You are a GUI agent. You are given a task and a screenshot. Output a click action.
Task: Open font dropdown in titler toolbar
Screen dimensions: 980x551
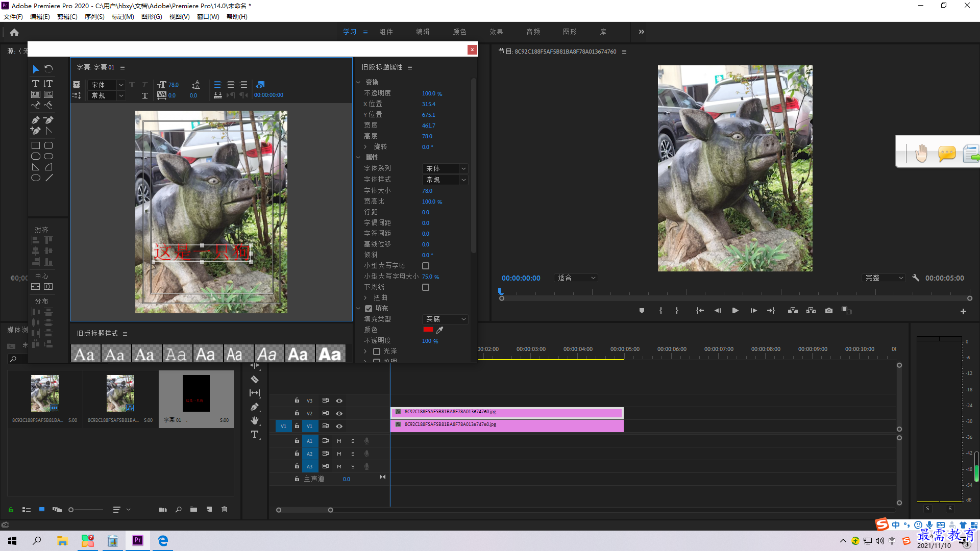click(106, 85)
